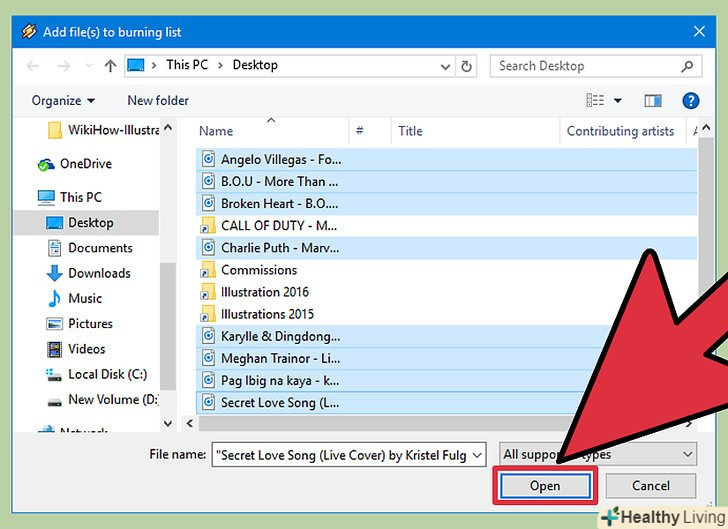Click the Refresh icon in address bar
The height and width of the screenshot is (529, 728).
coord(466,66)
